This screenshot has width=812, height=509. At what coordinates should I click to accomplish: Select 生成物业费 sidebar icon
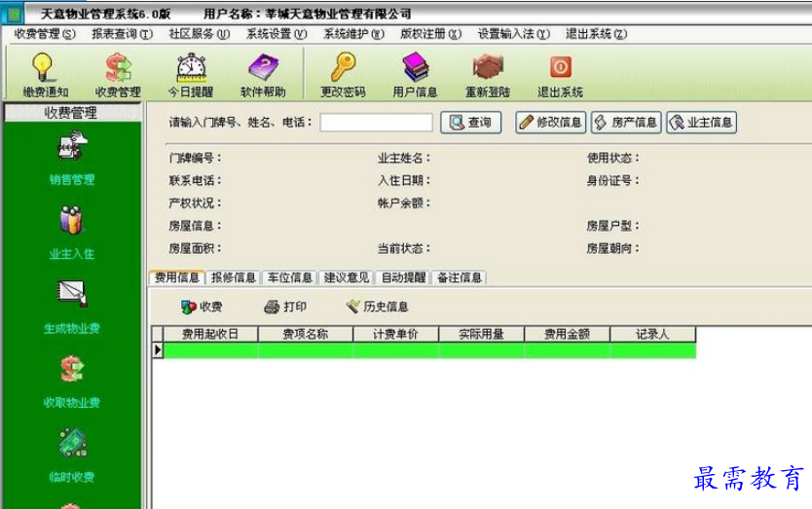(x=72, y=307)
